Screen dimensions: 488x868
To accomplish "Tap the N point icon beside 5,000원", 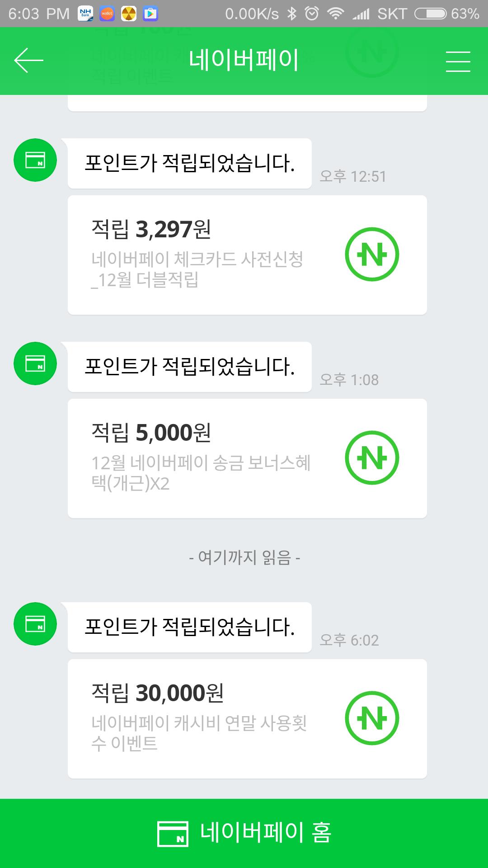I will (372, 458).
